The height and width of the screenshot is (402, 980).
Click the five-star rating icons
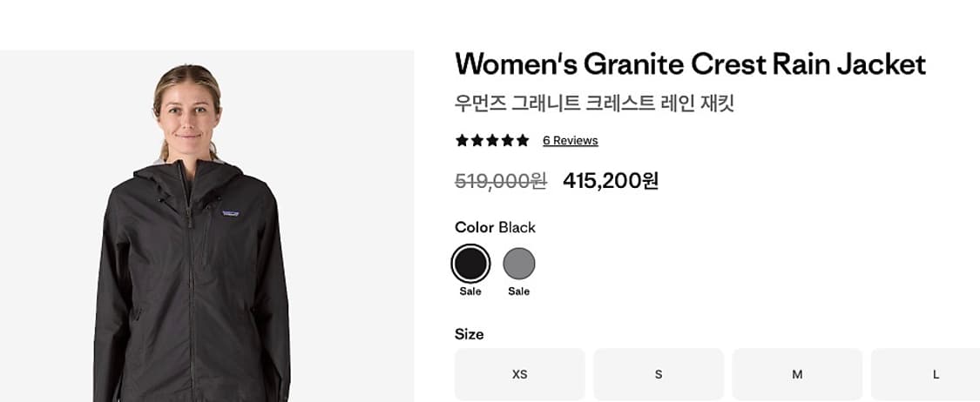pos(491,140)
